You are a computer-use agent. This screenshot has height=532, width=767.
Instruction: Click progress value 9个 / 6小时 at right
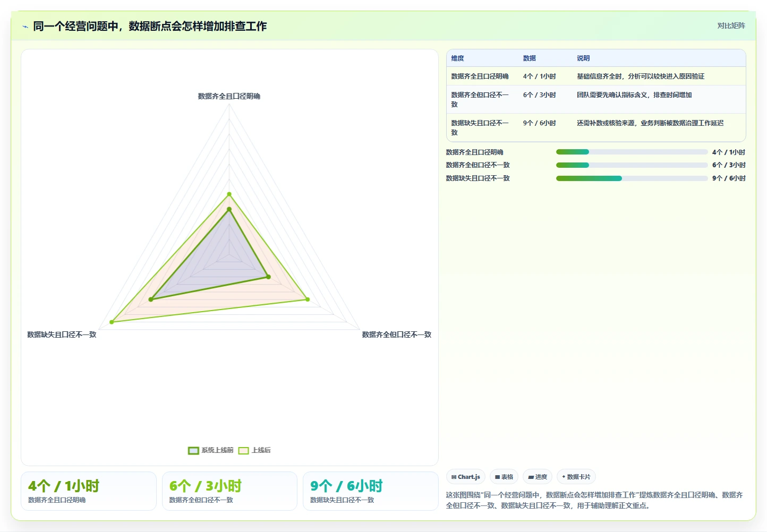point(729,178)
